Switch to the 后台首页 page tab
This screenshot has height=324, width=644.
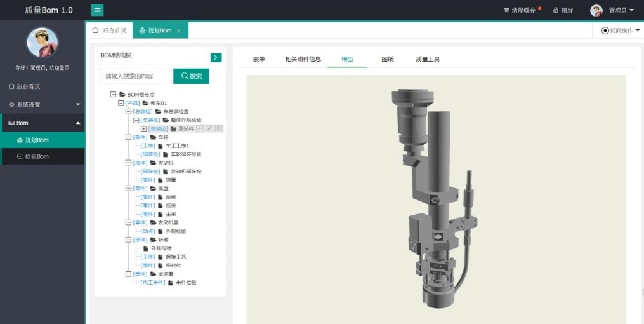109,30
